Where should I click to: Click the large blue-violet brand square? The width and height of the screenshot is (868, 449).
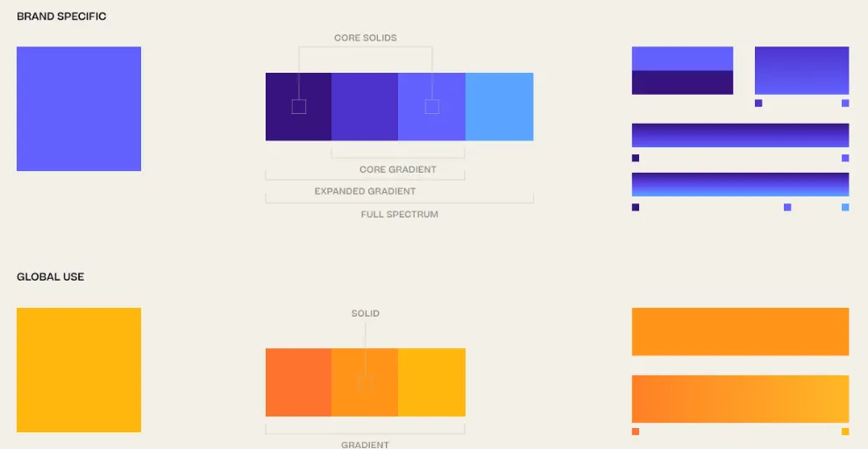click(x=79, y=109)
